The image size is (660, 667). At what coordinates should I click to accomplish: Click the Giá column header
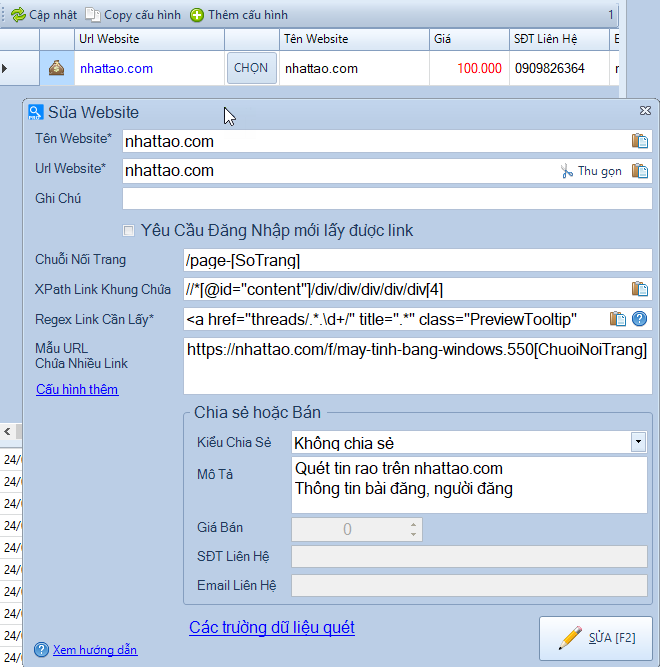(469, 39)
